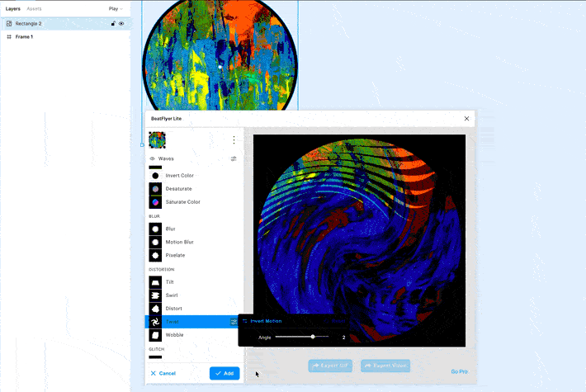The image size is (586, 392).
Task: Select the Wobble distortion icon
Action: (x=155, y=335)
